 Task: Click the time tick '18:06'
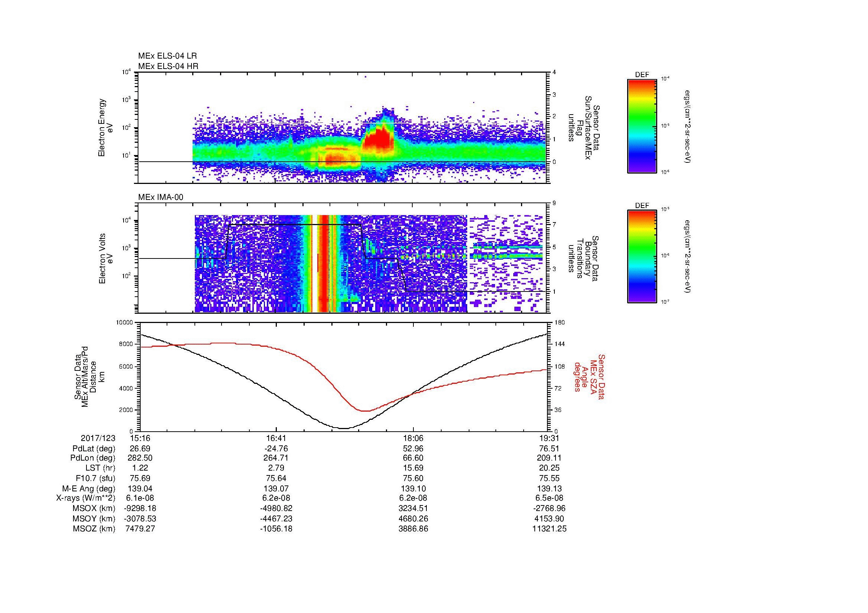pos(413,438)
